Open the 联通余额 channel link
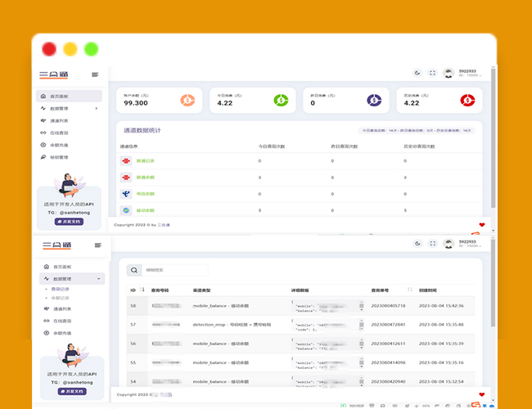The image size is (532, 409). tap(146, 177)
